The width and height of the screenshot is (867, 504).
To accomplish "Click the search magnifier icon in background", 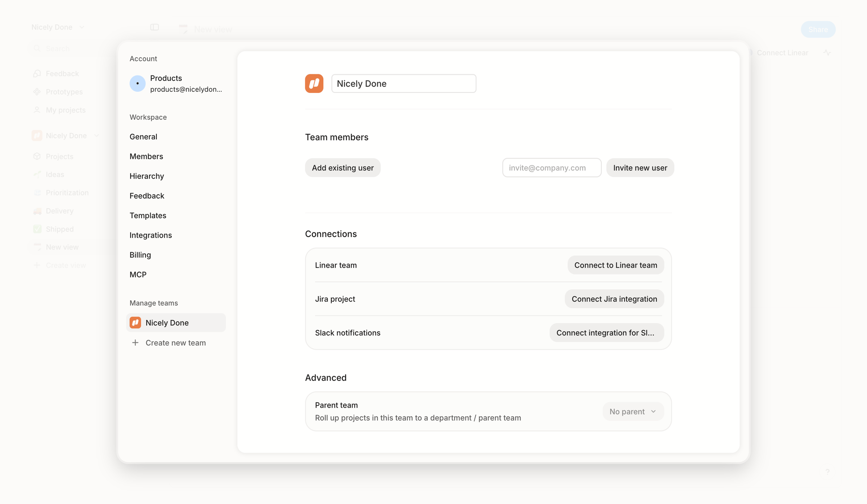I will tap(37, 48).
